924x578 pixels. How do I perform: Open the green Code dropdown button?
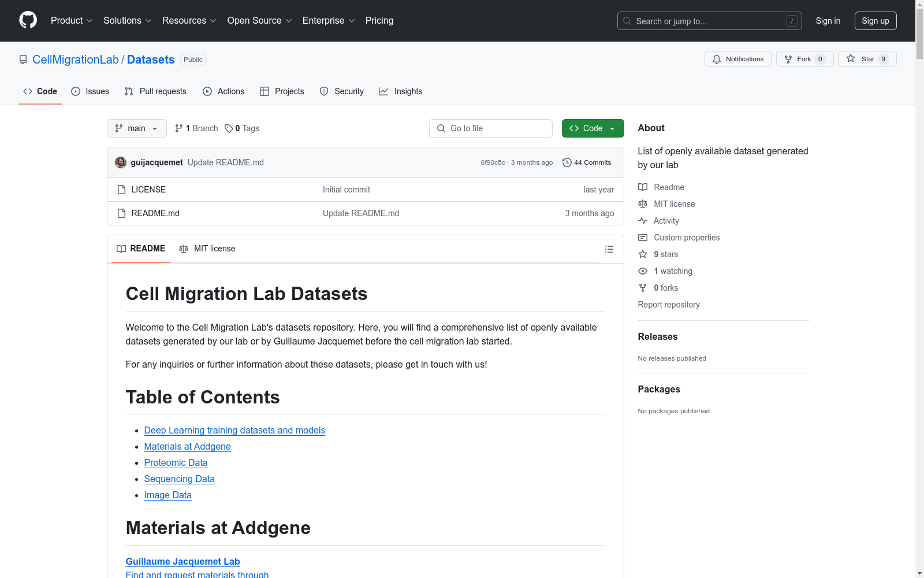pyautogui.click(x=593, y=128)
